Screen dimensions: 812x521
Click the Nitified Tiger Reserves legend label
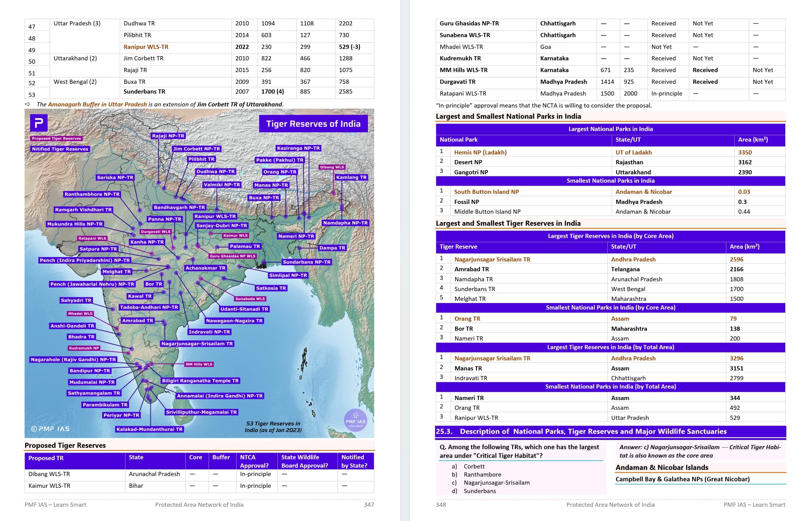pyautogui.click(x=60, y=149)
